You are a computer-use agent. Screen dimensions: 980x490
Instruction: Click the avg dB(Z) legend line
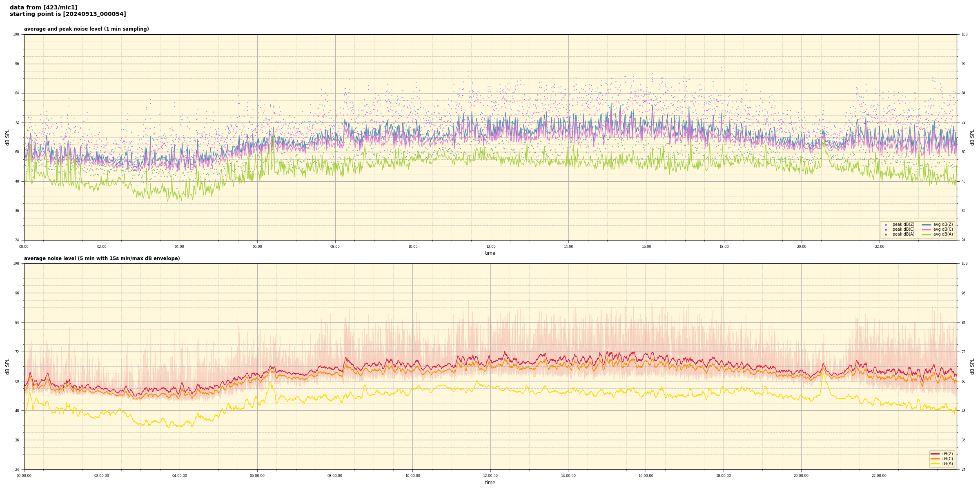coord(927,225)
